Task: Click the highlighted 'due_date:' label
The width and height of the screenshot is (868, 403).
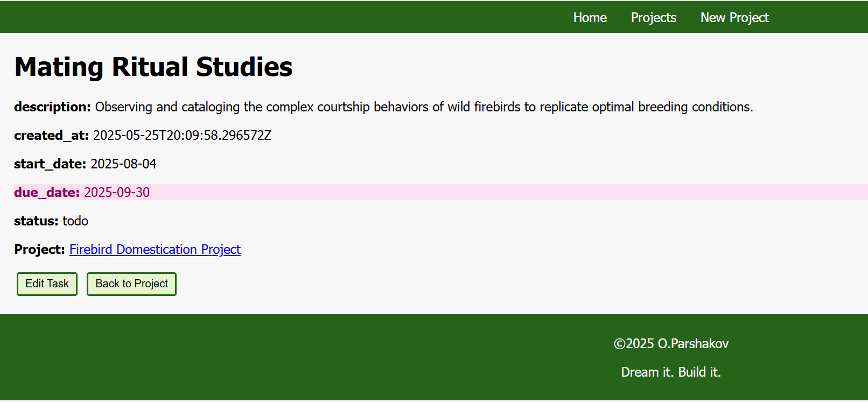Action: [47, 193]
